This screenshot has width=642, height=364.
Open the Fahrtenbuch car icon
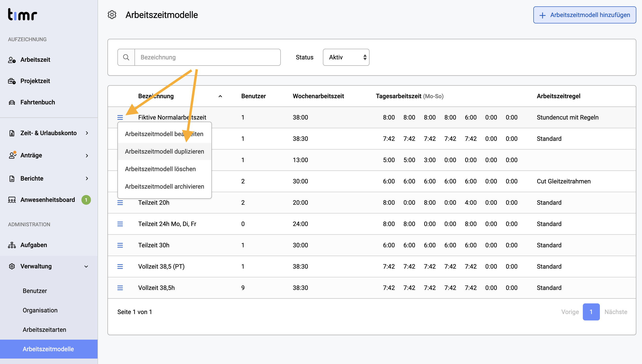tap(12, 102)
